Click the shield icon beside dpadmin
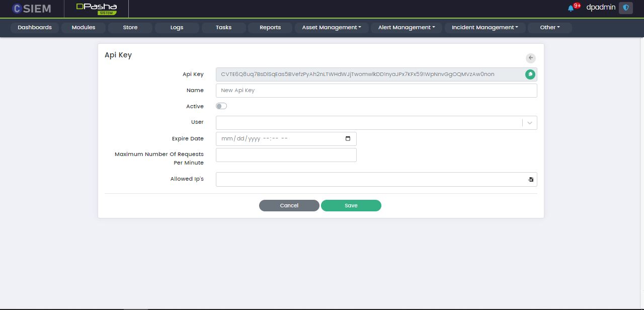The image size is (644, 310). pos(626,8)
